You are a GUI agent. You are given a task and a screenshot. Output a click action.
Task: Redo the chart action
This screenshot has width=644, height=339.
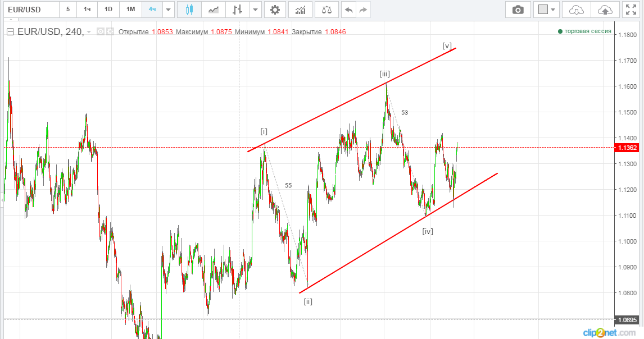pos(363,10)
